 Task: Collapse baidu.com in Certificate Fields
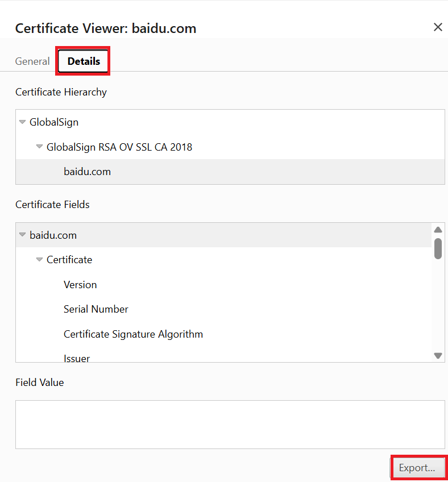22,235
